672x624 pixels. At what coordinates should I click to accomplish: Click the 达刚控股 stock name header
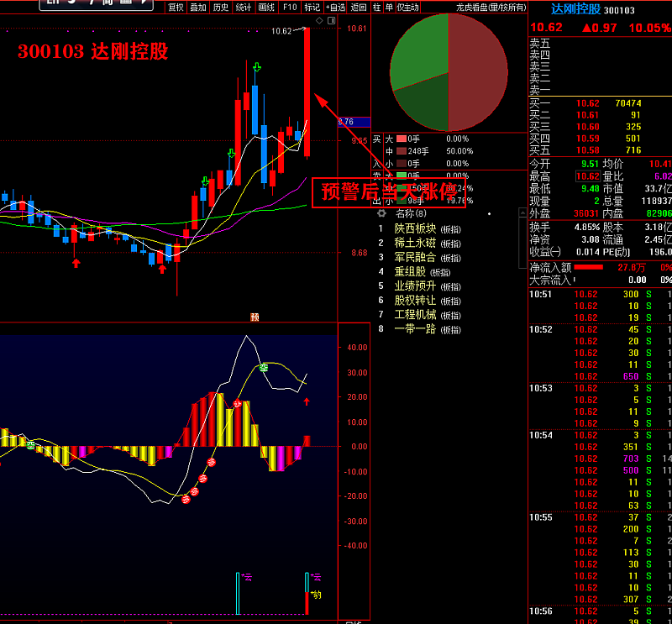coord(575,9)
